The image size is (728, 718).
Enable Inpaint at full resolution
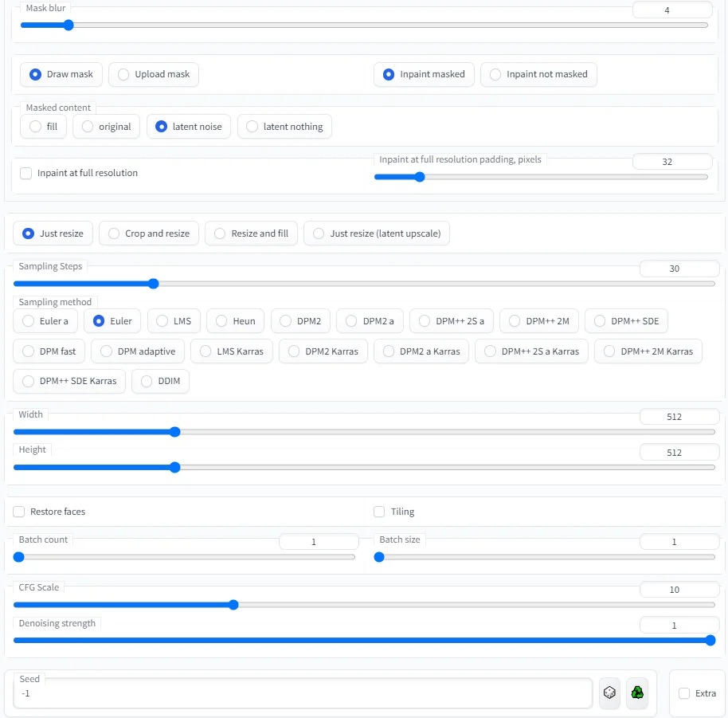pos(26,173)
